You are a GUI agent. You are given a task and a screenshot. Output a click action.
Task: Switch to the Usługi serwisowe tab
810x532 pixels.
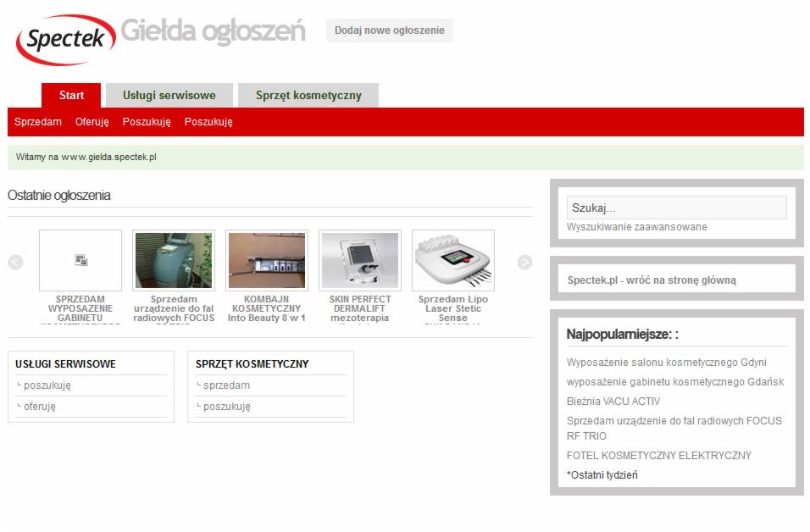pos(169,96)
